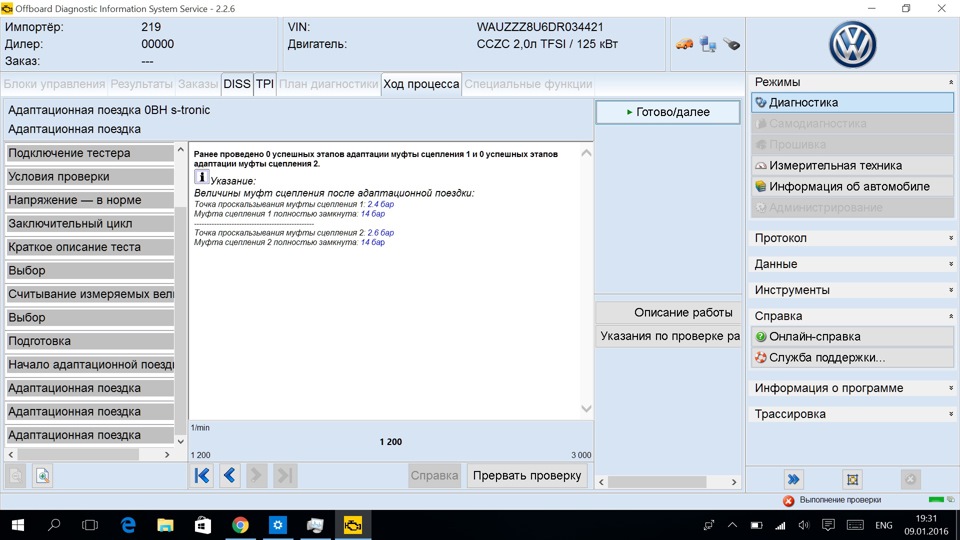Click the Блоки управления tab
Screen dimensions: 960x540
point(54,84)
